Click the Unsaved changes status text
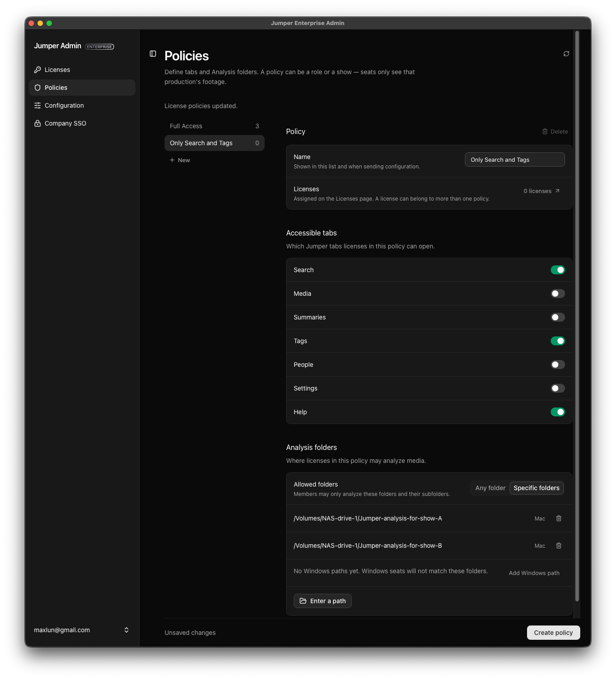 point(190,633)
